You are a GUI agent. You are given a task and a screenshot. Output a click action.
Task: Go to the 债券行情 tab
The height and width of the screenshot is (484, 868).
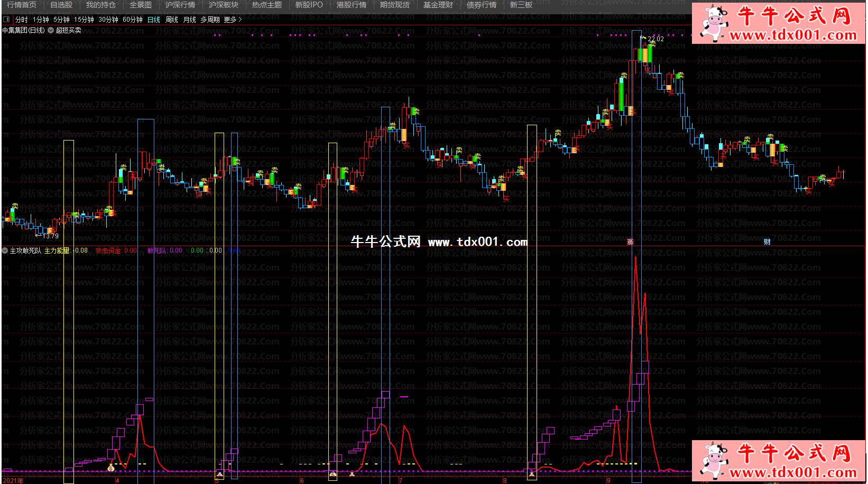[x=482, y=5]
